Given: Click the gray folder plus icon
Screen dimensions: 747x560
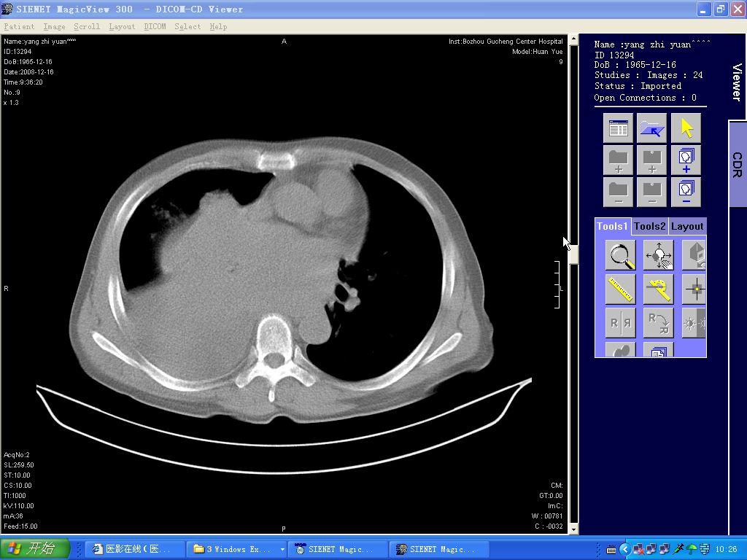Looking at the screenshot, I should 618,160.
